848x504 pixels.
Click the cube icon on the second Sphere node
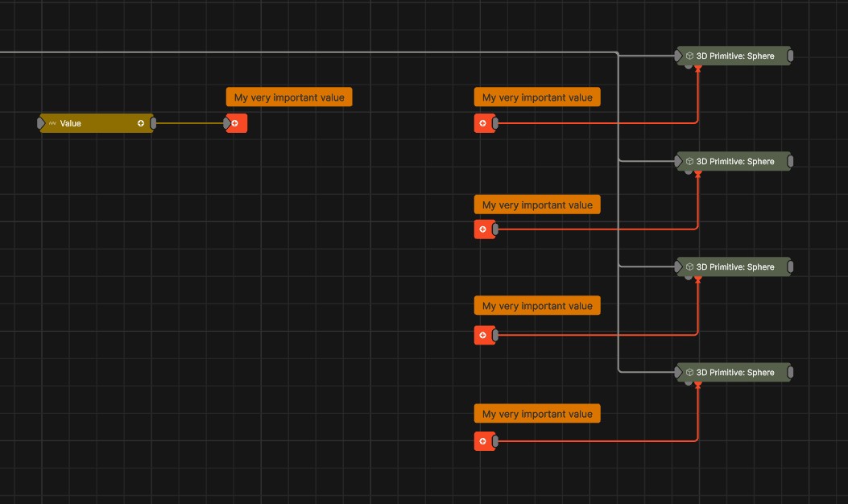689,161
